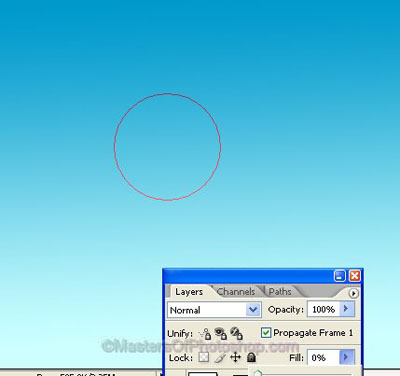Toggle Lock all padlock icon
The width and height of the screenshot is (400, 376).
click(x=251, y=358)
